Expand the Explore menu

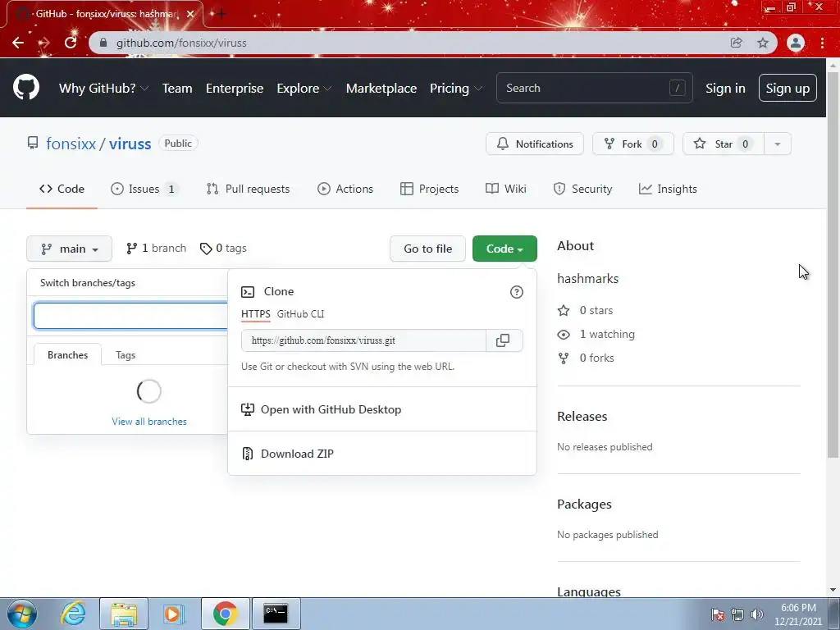pos(304,89)
